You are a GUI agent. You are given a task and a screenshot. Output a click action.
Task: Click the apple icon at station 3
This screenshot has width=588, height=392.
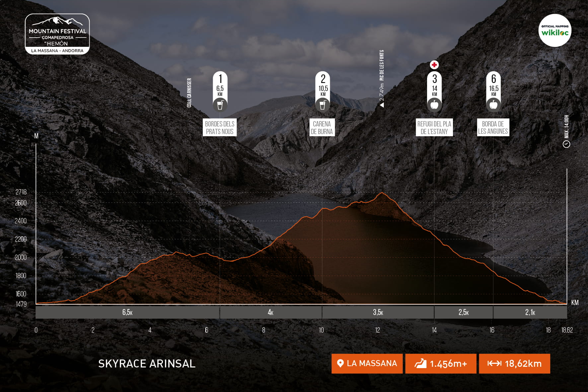(x=434, y=105)
